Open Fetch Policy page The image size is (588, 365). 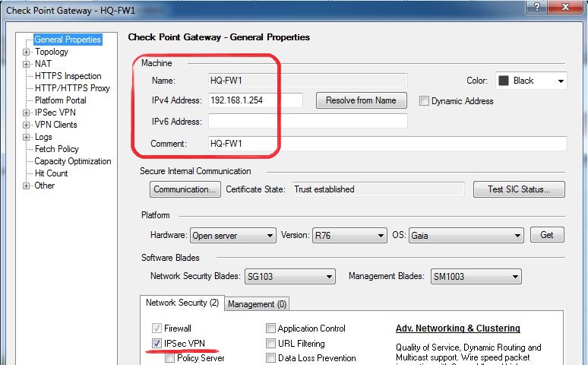click(x=57, y=149)
